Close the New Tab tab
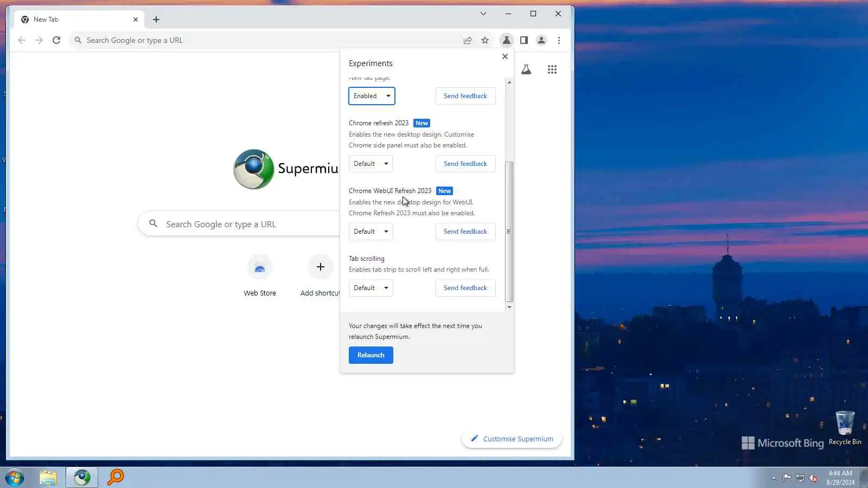Viewport: 868px width, 488px height. (136, 20)
